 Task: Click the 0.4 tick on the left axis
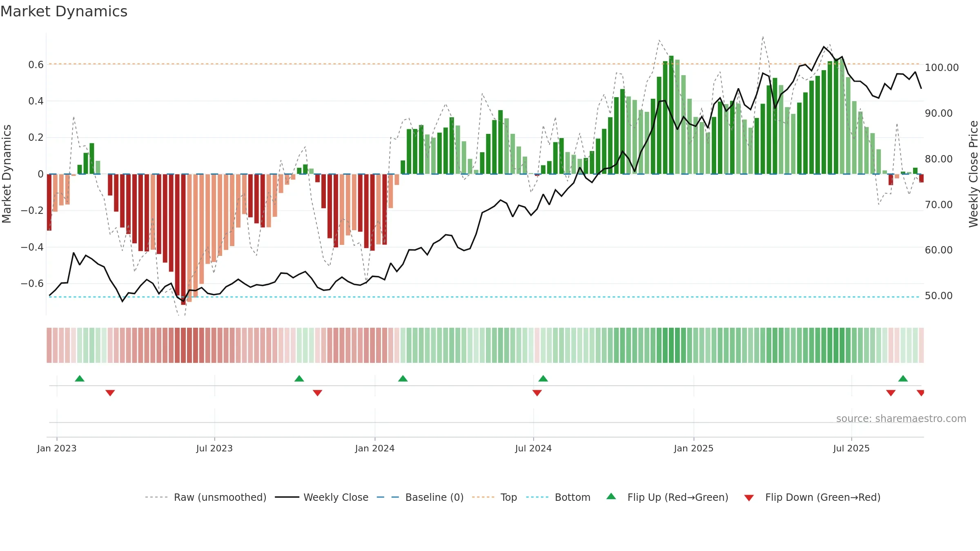36,101
